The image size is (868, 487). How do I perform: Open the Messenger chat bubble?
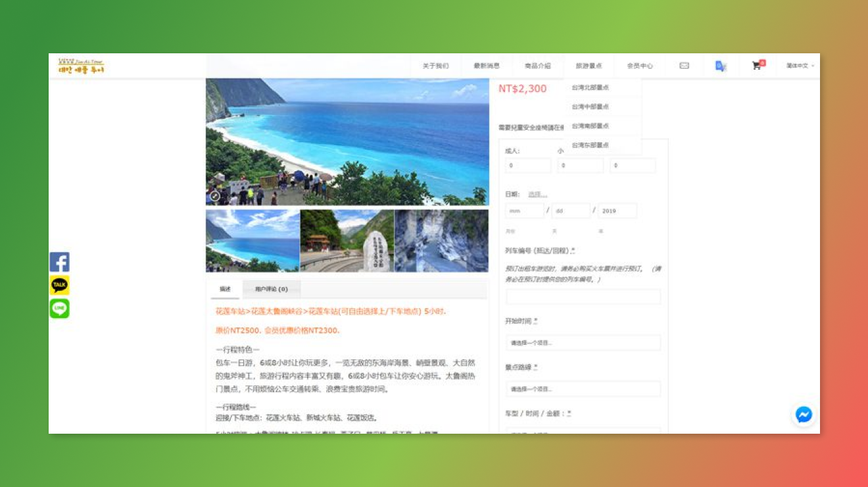(x=804, y=415)
